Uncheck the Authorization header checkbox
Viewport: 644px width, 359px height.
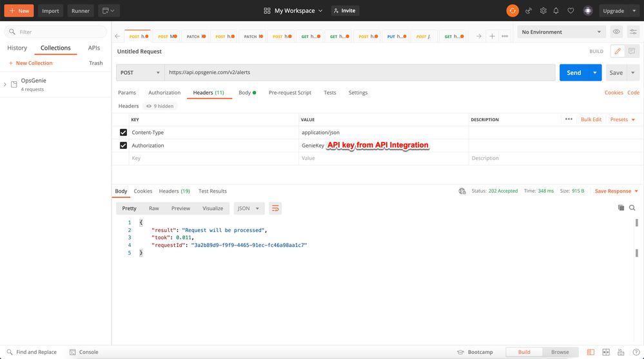(123, 146)
